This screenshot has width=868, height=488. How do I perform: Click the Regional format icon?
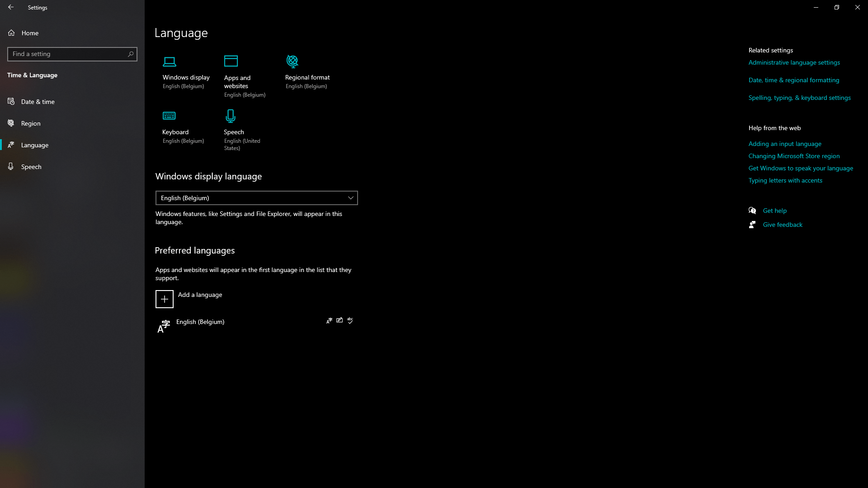click(292, 61)
